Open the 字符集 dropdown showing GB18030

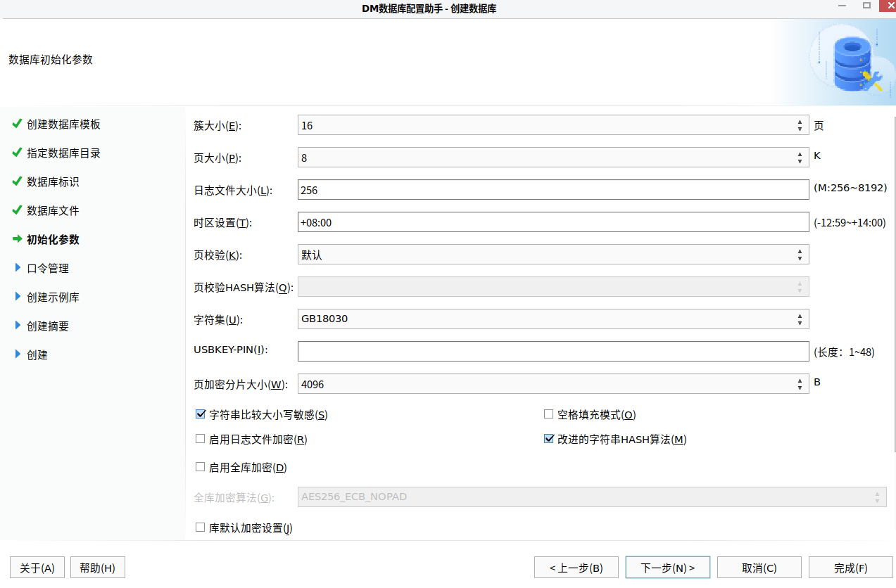(553, 319)
